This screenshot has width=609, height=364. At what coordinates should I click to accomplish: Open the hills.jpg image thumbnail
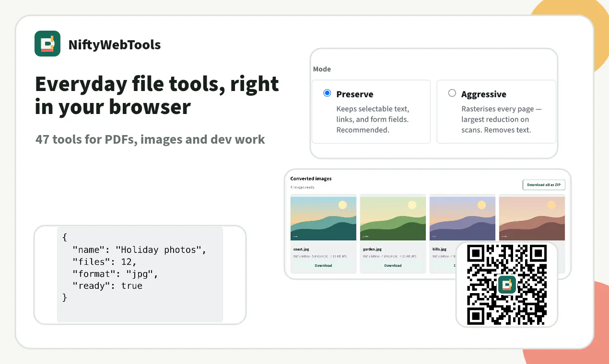coord(462,218)
